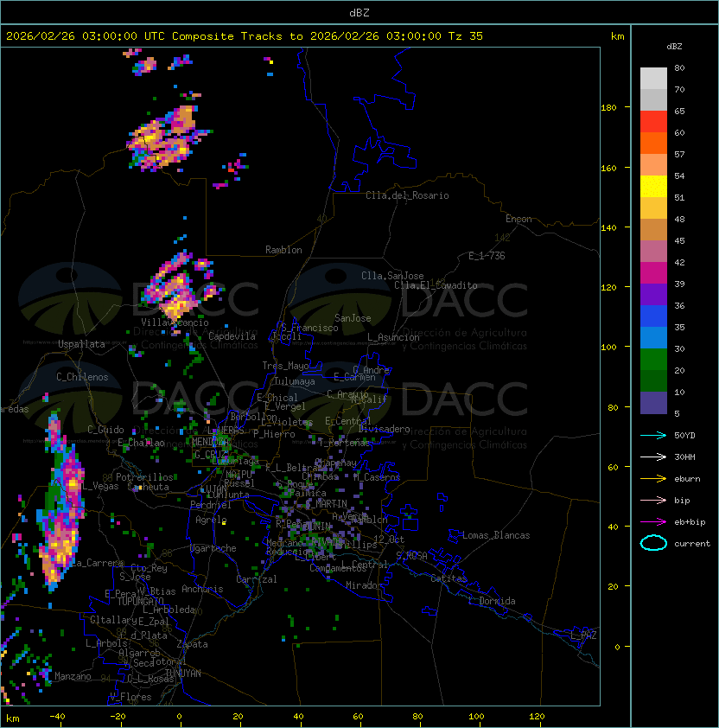Viewport: 719px width, 728px height.
Task: Click the 'E_1-736' place label
Action: pos(487,256)
